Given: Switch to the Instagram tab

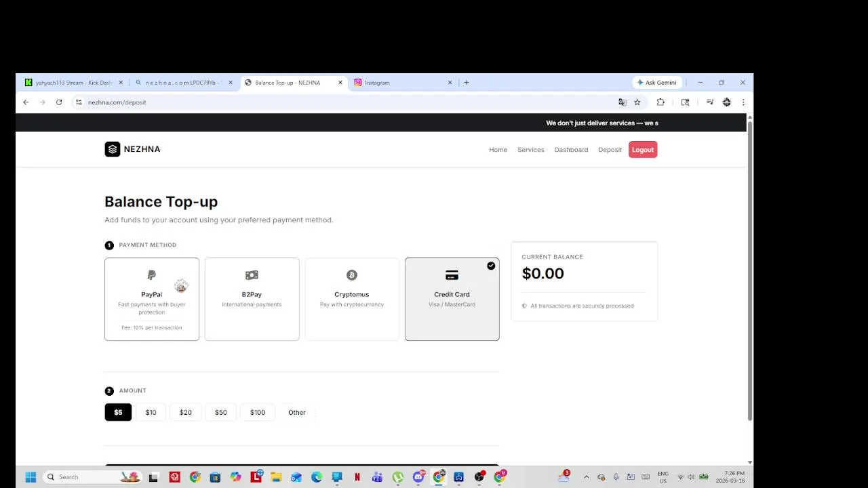Looking at the screenshot, I should (x=403, y=83).
